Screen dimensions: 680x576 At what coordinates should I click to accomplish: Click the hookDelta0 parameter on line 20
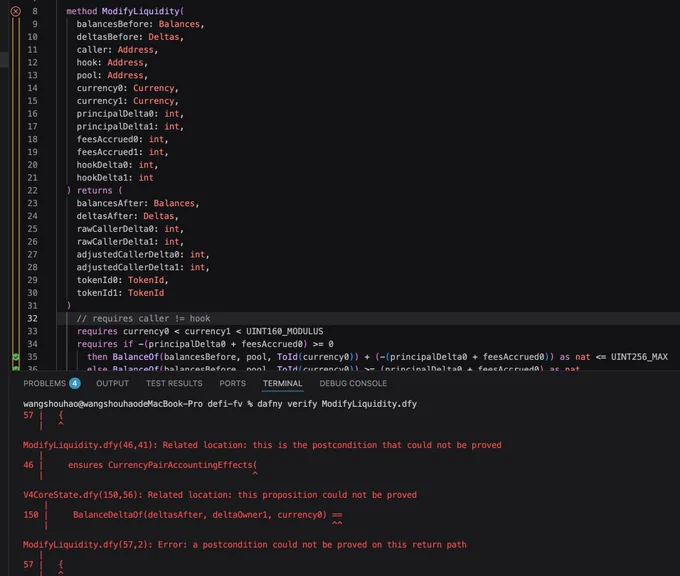pos(102,165)
